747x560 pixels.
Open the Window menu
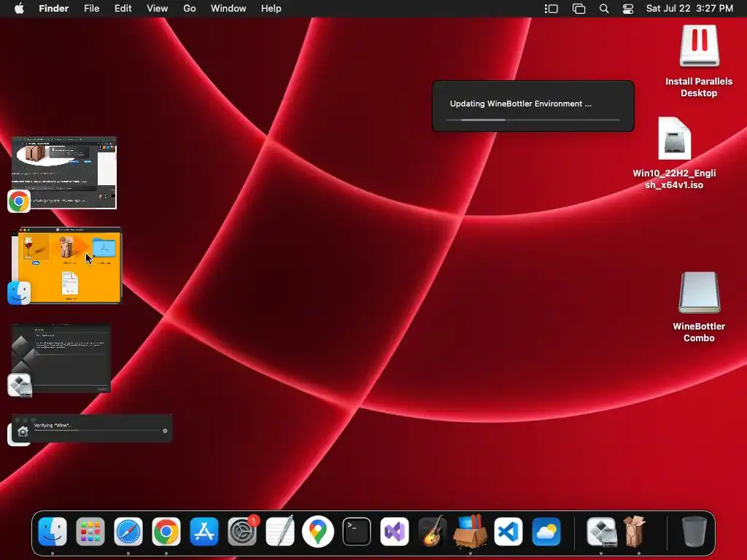coord(228,9)
